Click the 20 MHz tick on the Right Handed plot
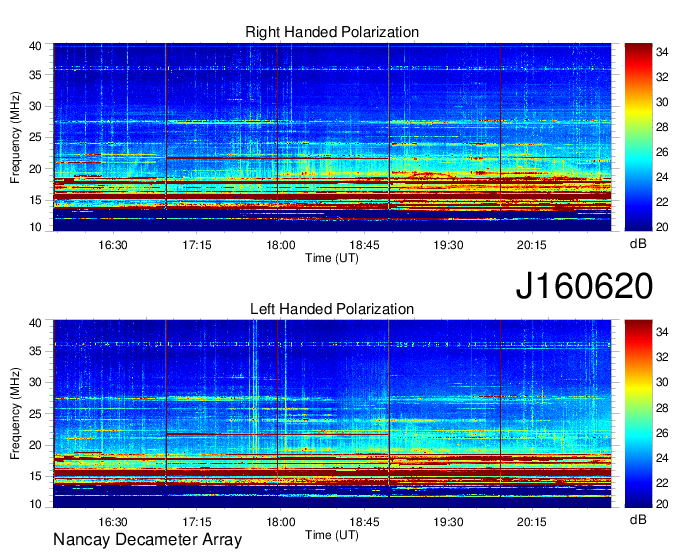The width and height of the screenshot is (680, 552). (x=36, y=169)
